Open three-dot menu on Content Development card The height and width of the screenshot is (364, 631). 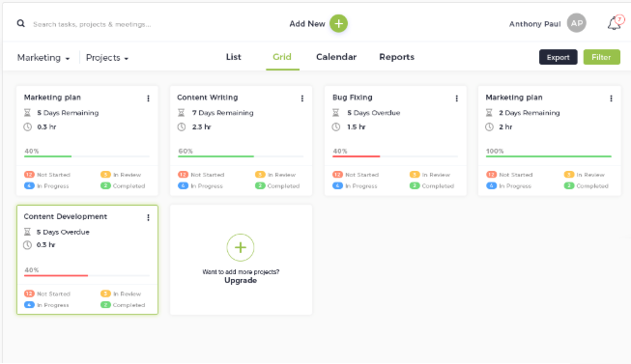tap(148, 217)
